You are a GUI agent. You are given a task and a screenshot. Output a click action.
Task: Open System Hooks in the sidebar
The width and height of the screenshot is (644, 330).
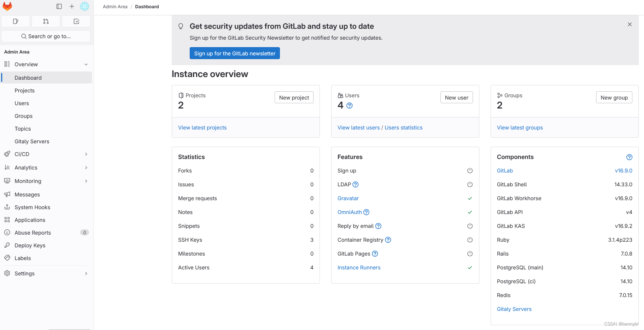click(47, 207)
